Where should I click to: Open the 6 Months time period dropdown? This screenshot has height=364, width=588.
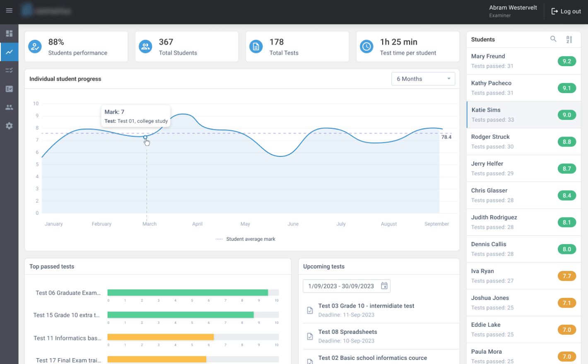[423, 79]
